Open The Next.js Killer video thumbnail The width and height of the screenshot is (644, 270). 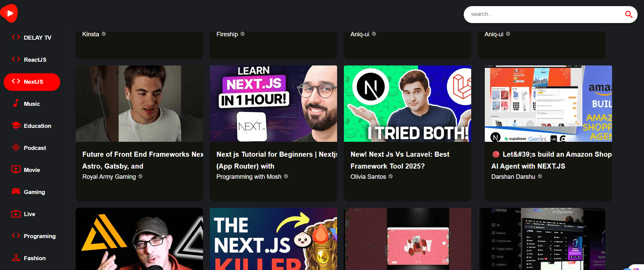[273, 239]
